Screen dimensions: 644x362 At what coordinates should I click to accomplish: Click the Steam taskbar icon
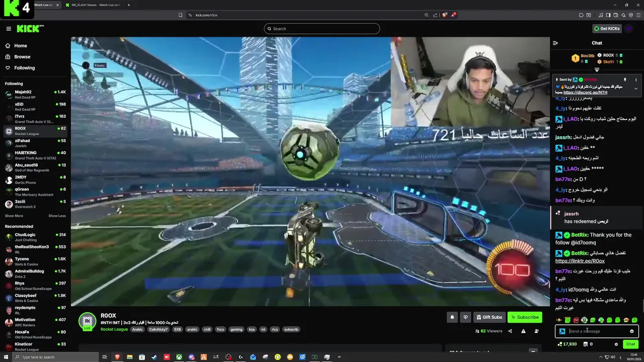154,357
